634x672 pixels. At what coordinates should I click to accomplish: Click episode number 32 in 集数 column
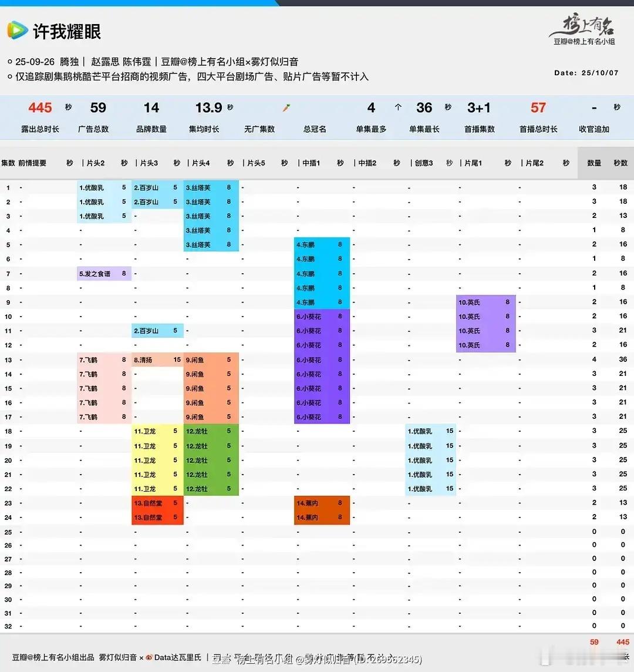tap(8, 627)
